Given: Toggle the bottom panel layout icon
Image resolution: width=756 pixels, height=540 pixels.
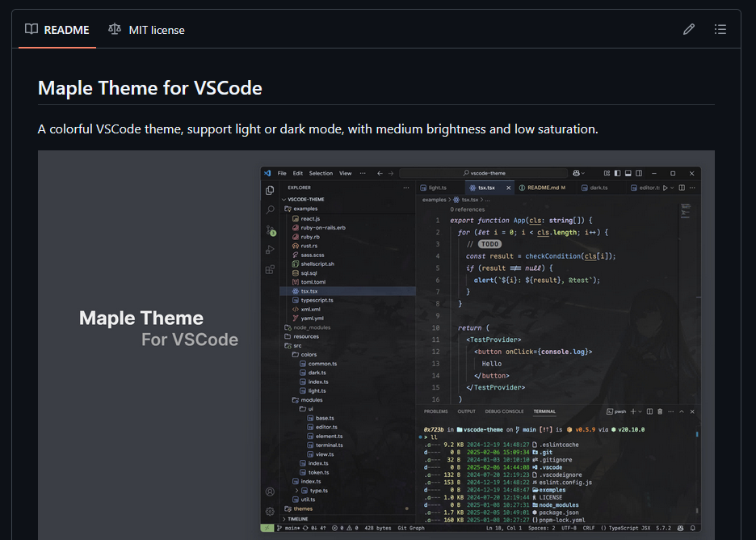Looking at the screenshot, I should tap(628, 173).
